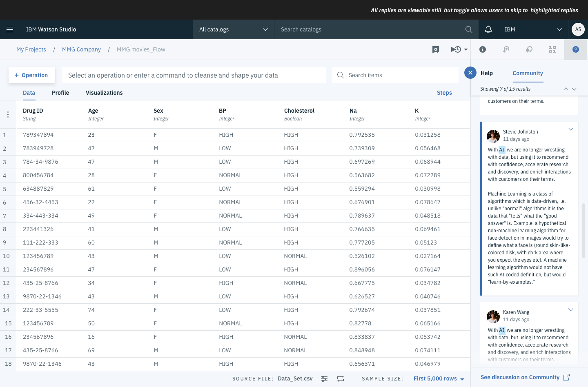The image size is (588, 387).
Task: Open the data grid icon in toolbar
Action: (552, 49)
